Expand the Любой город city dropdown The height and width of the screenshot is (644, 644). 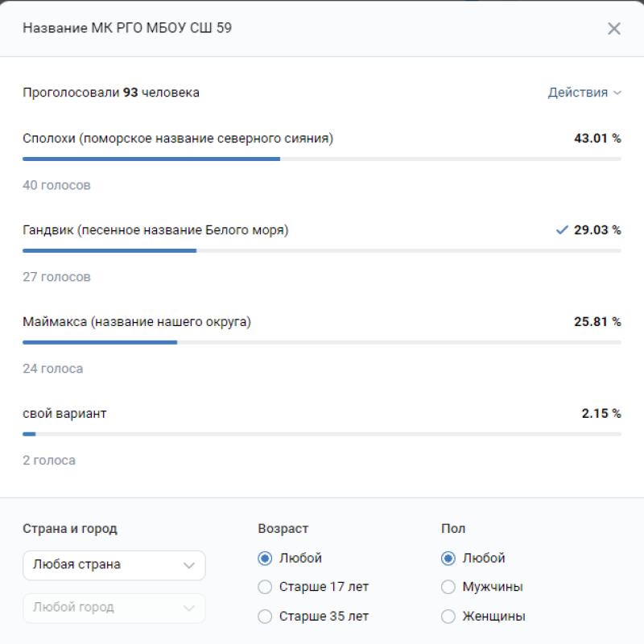click(114, 608)
